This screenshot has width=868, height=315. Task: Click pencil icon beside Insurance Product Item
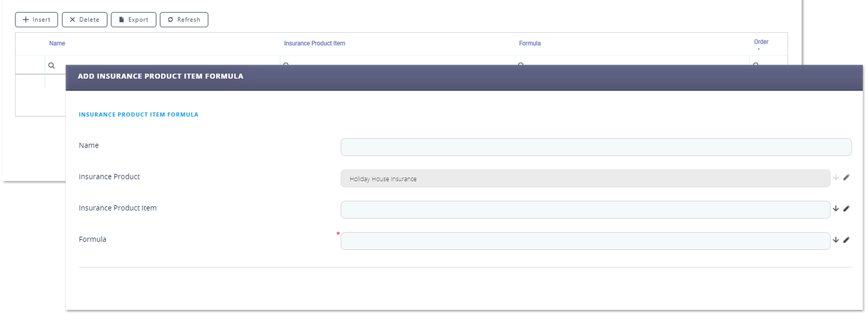[x=846, y=209]
